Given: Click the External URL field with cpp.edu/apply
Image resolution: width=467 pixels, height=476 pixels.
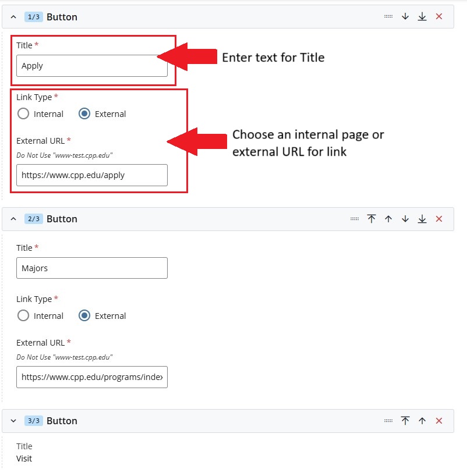Looking at the screenshot, I should (91, 175).
